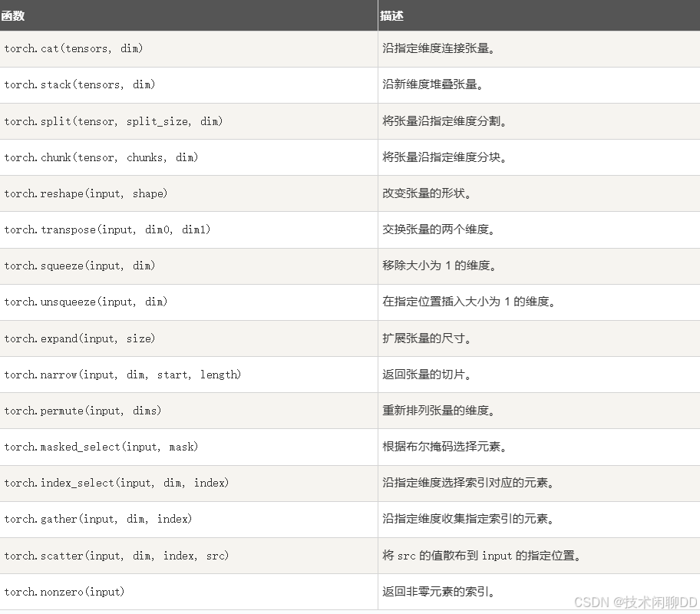The image size is (700, 614).
Task: Click torch.split(tensor, split_size, dim) text
Action: click(x=114, y=121)
